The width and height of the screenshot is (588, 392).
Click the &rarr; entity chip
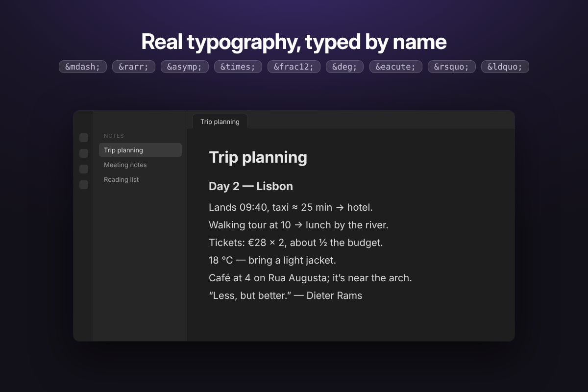(134, 67)
